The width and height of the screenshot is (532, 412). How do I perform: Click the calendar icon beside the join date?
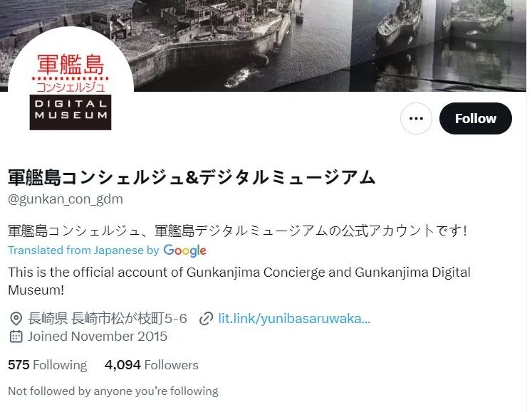[x=16, y=337]
